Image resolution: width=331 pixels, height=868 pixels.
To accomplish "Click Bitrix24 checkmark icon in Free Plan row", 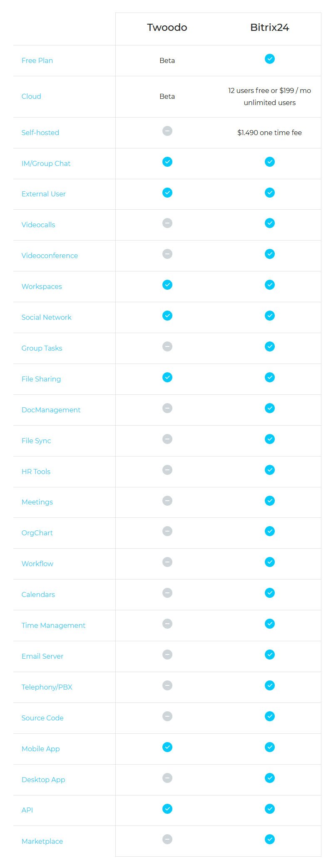I will click(x=270, y=59).
